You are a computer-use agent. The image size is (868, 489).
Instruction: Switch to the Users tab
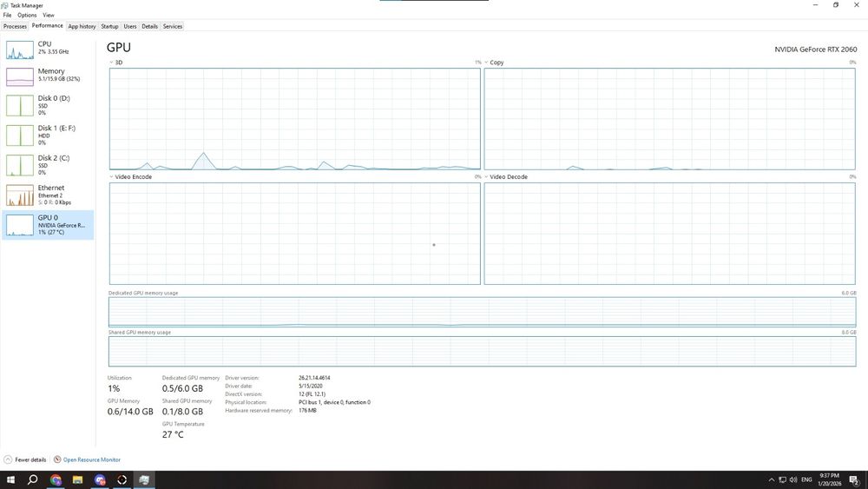point(130,26)
